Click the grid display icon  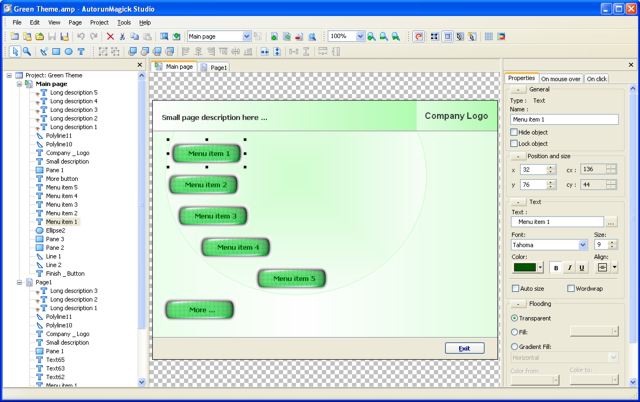click(x=489, y=36)
